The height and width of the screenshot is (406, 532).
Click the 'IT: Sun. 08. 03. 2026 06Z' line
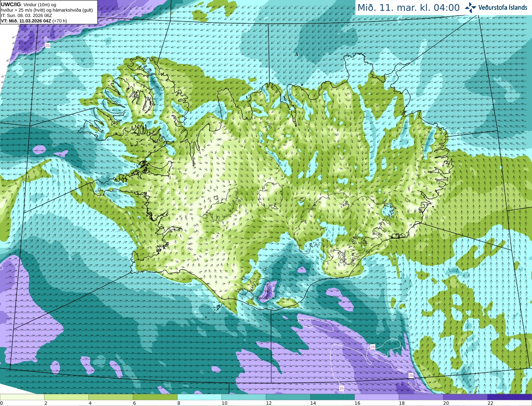pyautogui.click(x=26, y=15)
